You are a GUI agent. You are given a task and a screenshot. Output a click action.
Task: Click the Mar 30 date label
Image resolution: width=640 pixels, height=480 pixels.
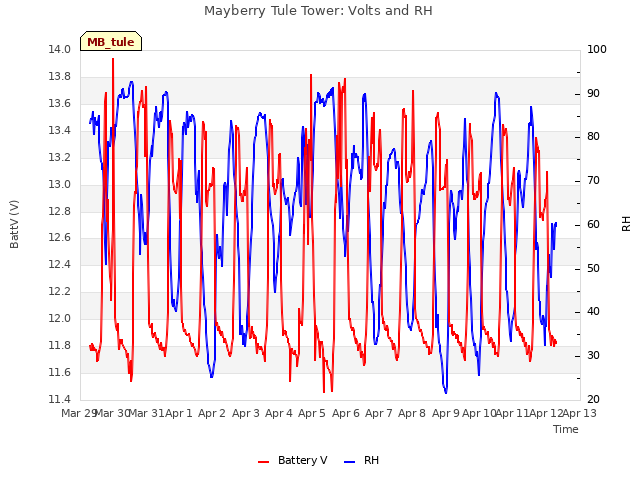pyautogui.click(x=112, y=413)
